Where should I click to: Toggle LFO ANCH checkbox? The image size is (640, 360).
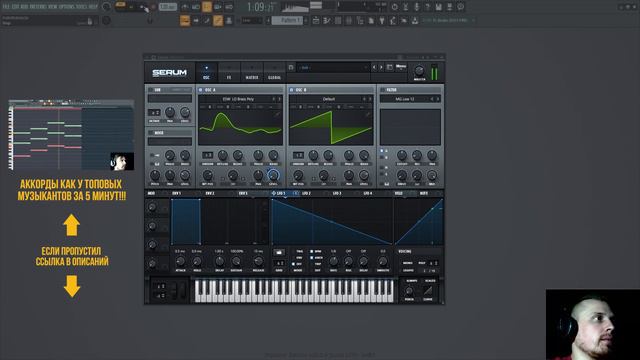click(x=311, y=258)
